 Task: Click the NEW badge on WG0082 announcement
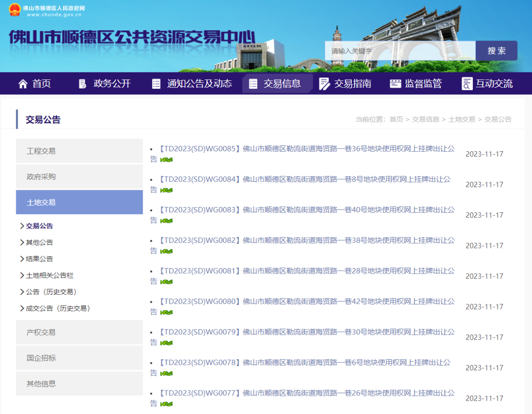click(166, 251)
